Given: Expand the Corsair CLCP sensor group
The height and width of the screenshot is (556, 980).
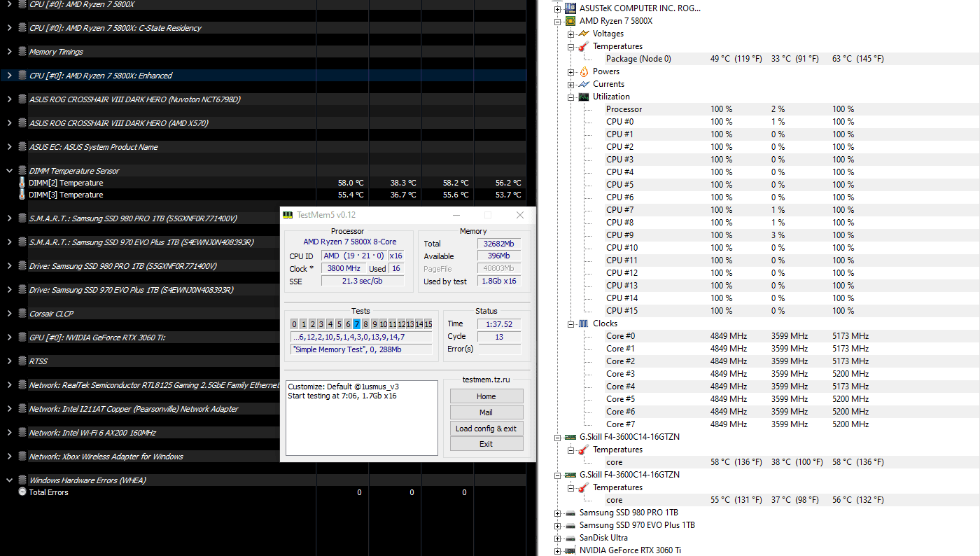Looking at the screenshot, I should tap(8, 314).
